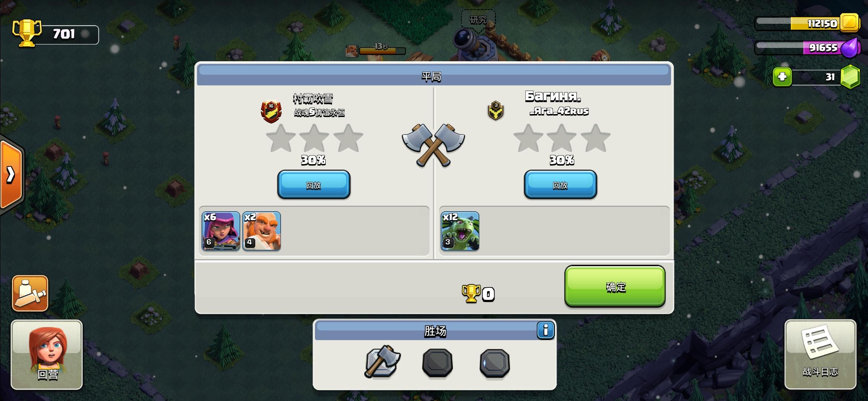
Task: Watch replay of Багиня's attack
Action: click(560, 185)
